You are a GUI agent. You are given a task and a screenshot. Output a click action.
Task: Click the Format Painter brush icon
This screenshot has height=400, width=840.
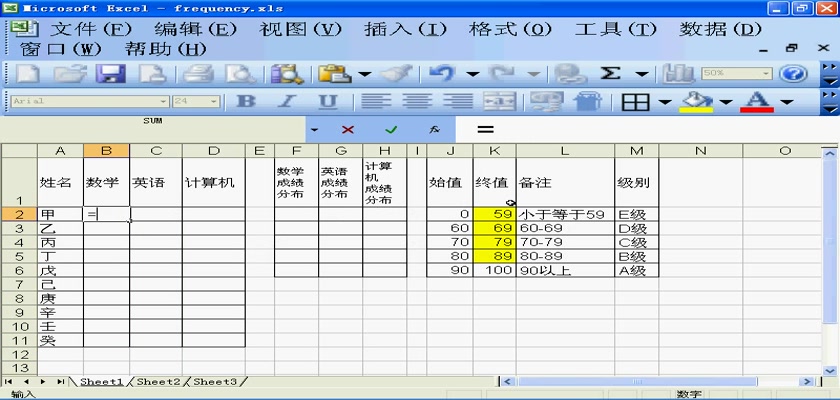397,74
